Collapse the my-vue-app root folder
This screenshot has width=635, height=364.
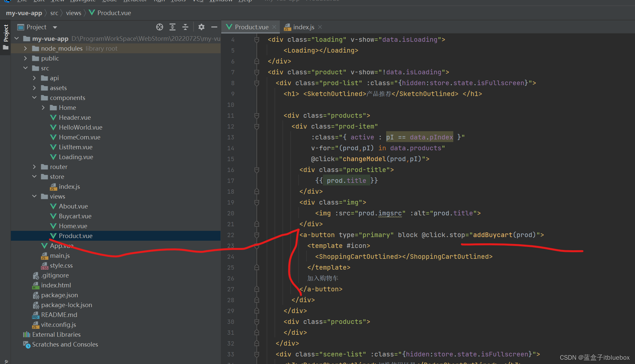17,38
